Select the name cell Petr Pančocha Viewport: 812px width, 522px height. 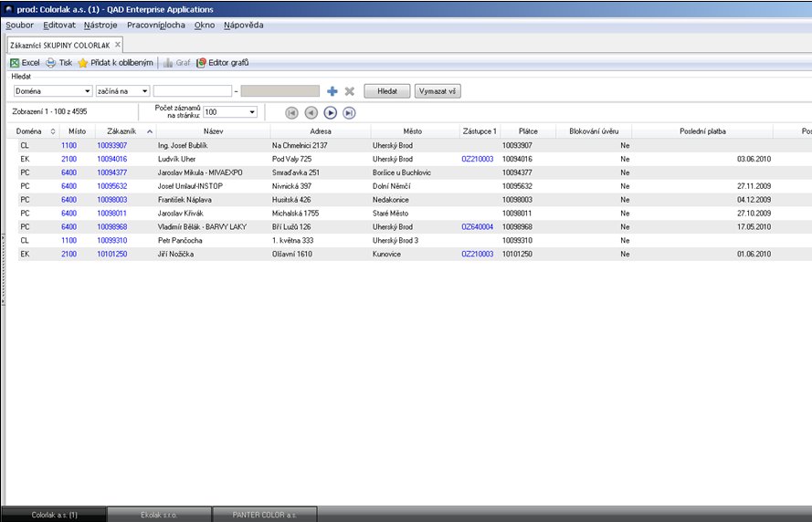pos(180,240)
